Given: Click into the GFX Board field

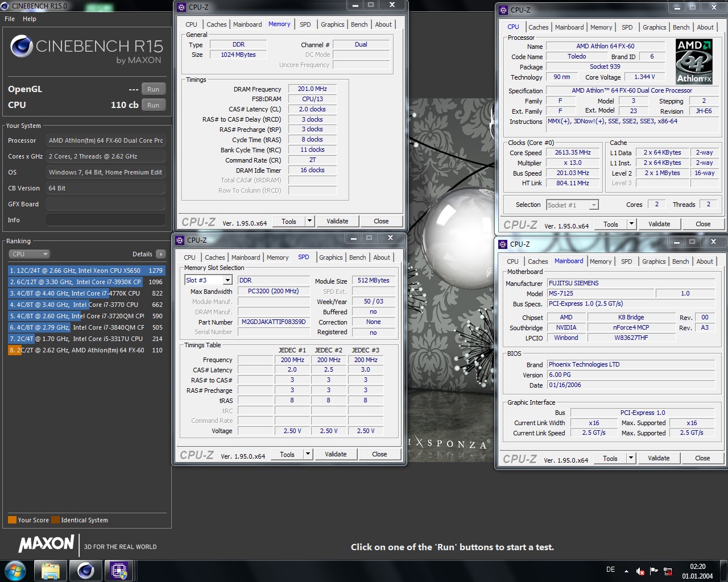Looking at the screenshot, I should 106,204.
